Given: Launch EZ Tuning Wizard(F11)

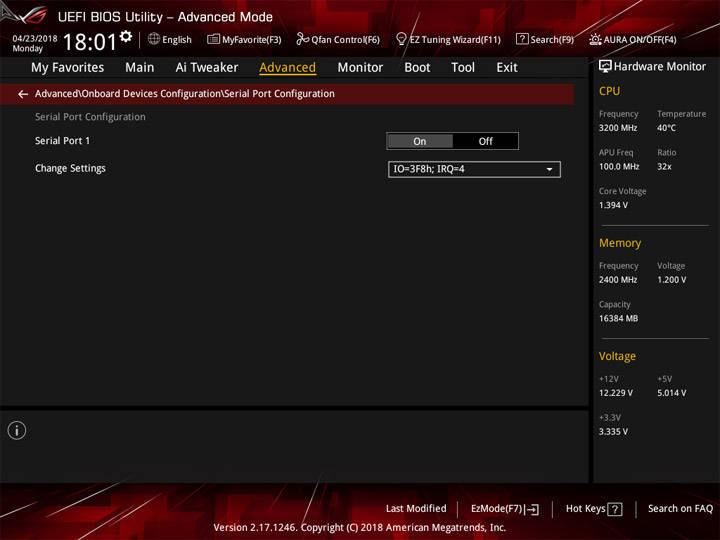Looking at the screenshot, I should [x=449, y=39].
